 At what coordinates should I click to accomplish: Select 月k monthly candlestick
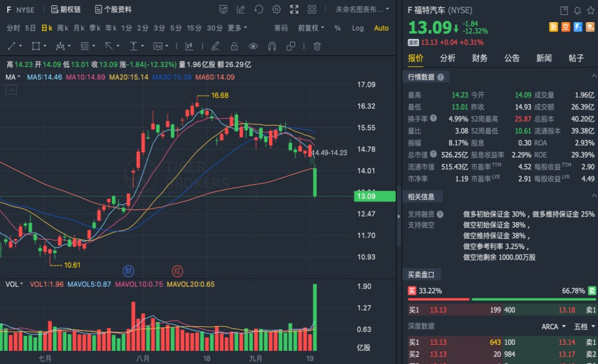(x=79, y=28)
